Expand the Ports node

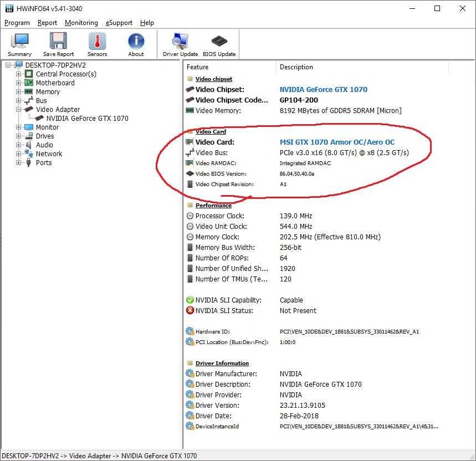click(18, 162)
